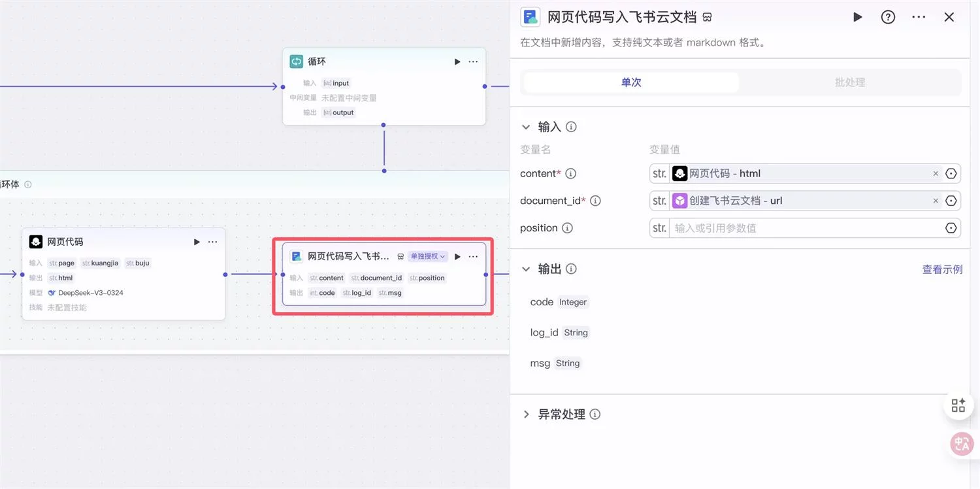Remove the html reference from content field
This screenshot has width=980, height=489.
(x=936, y=173)
